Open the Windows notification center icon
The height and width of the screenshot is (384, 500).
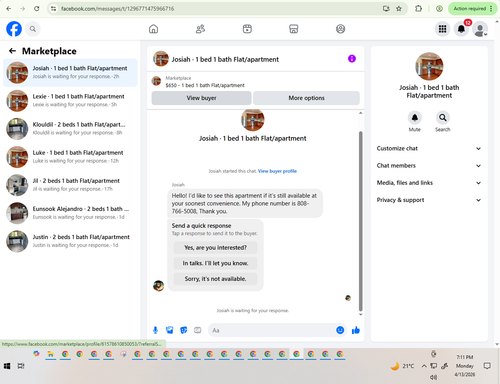click(487, 366)
